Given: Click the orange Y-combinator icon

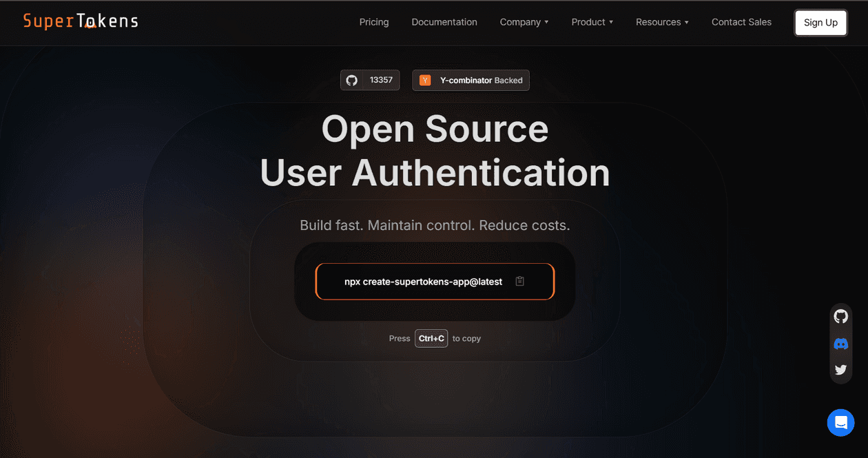Looking at the screenshot, I should pyautogui.click(x=425, y=80).
